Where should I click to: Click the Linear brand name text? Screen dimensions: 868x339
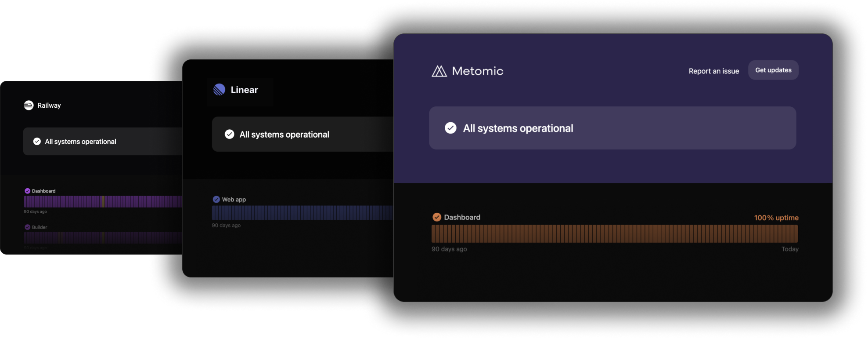(244, 90)
